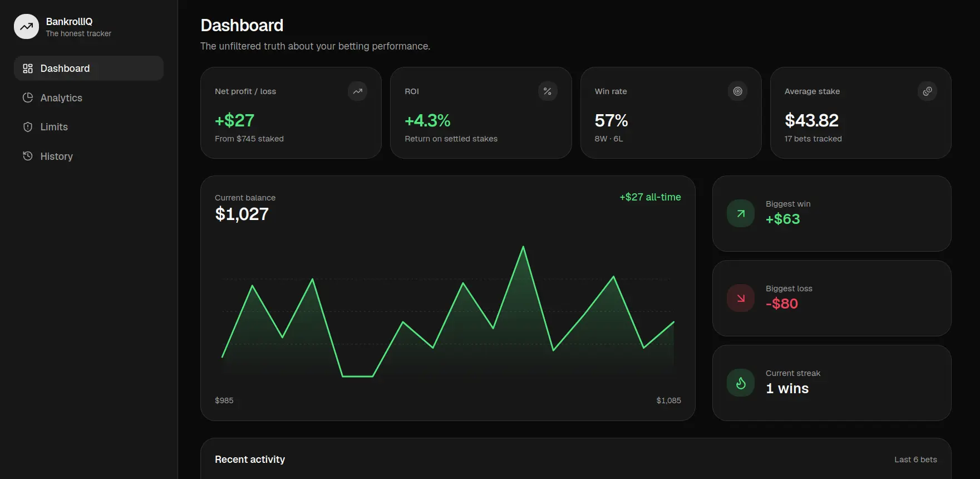Click the 'From $745 staked' text
This screenshot has height=479, width=980.
coord(249,139)
